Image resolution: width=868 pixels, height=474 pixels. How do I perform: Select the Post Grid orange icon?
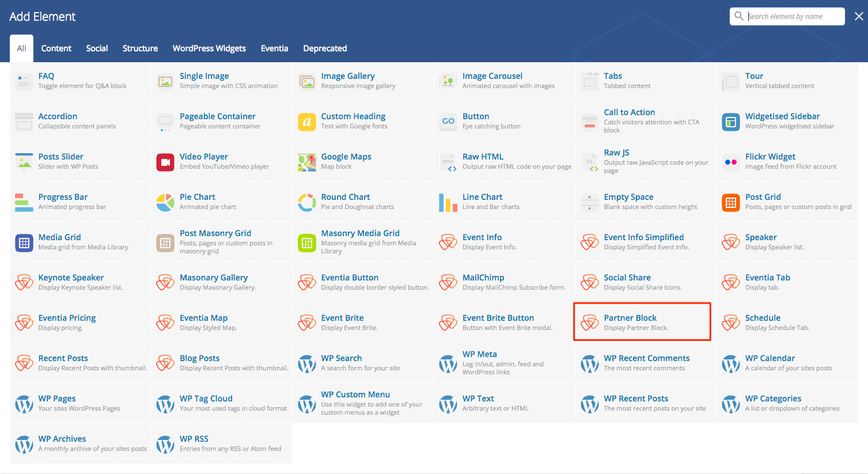731,203
